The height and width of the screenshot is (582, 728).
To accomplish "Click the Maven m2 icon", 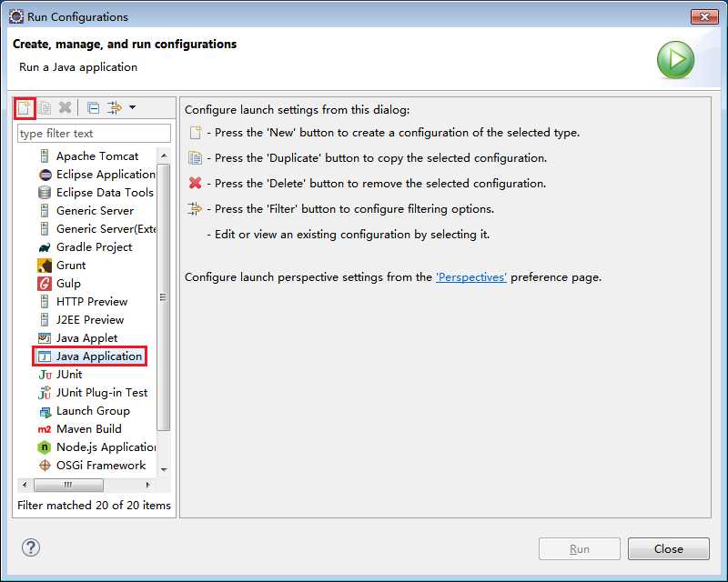I will tap(45, 429).
